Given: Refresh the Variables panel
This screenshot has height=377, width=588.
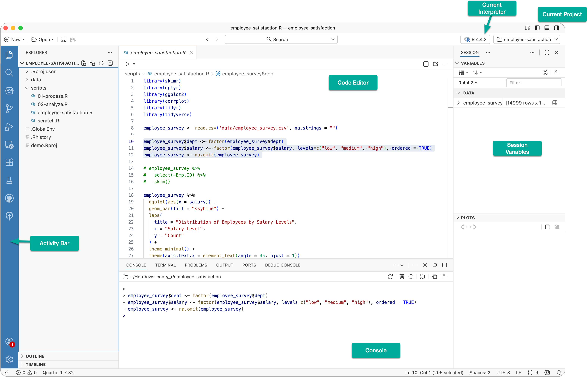Looking at the screenshot, I should pos(545,72).
